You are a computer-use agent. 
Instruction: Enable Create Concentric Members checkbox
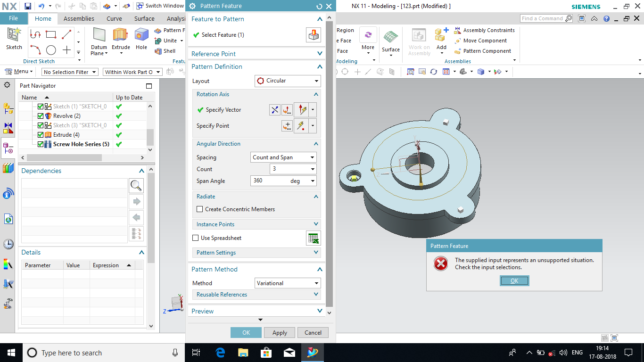pyautogui.click(x=200, y=209)
